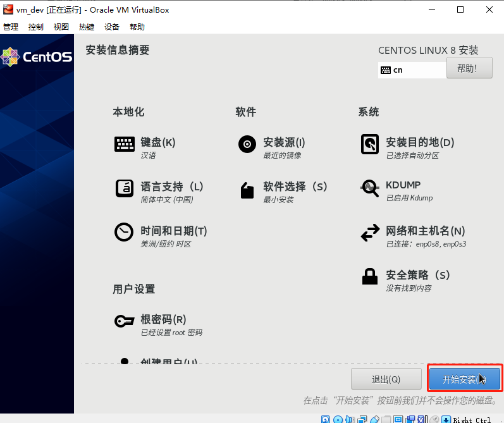This screenshot has height=423, width=504.
Task: Click the keyboard layout icon next to cn
Action: 385,70
